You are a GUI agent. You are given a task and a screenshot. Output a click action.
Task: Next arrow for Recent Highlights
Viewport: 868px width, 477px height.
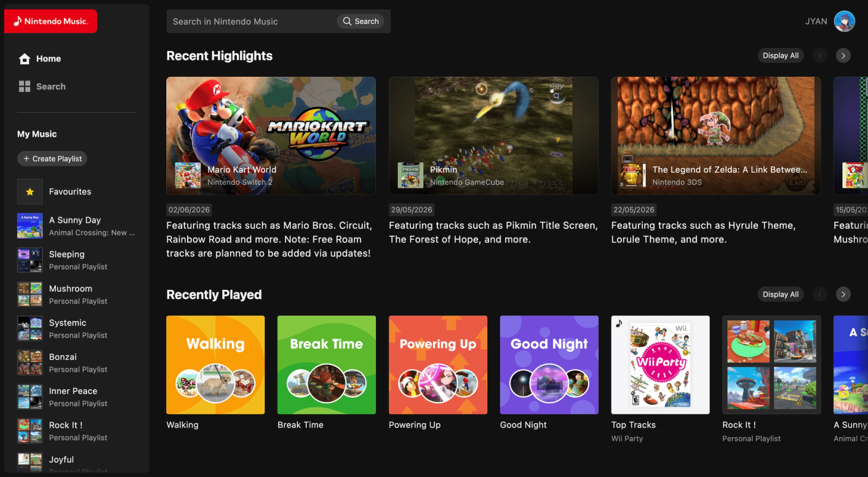click(843, 55)
